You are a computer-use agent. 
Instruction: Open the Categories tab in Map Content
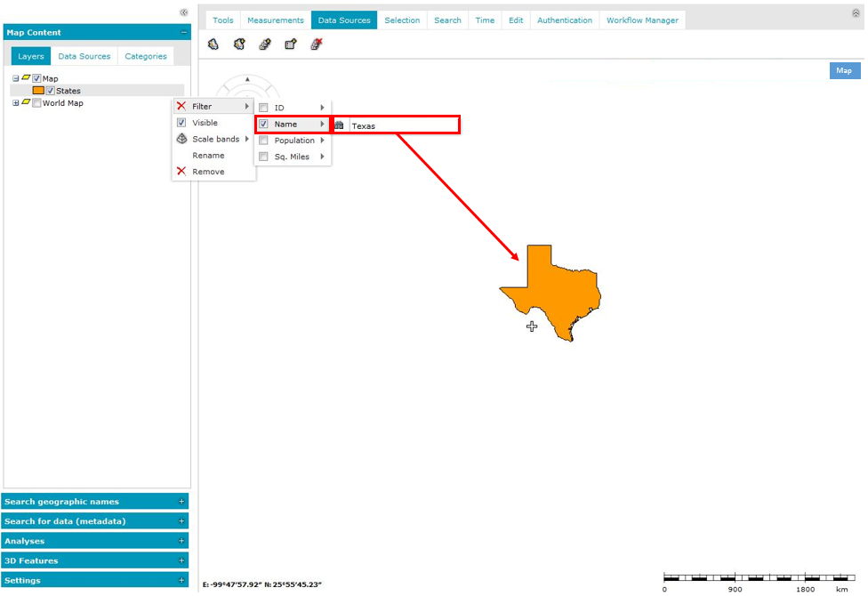coord(146,56)
